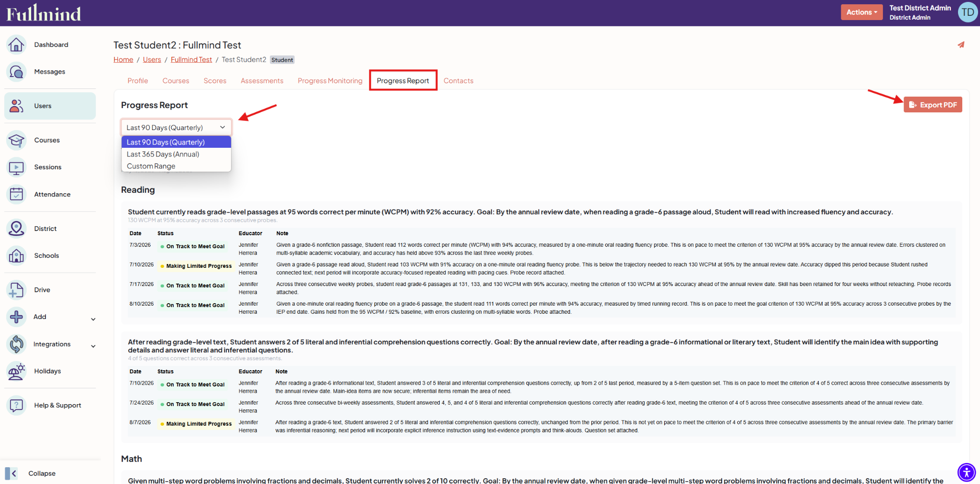Screen dimensions: 980x484
Task: Open the accessibility widget icon
Action: click(966, 472)
